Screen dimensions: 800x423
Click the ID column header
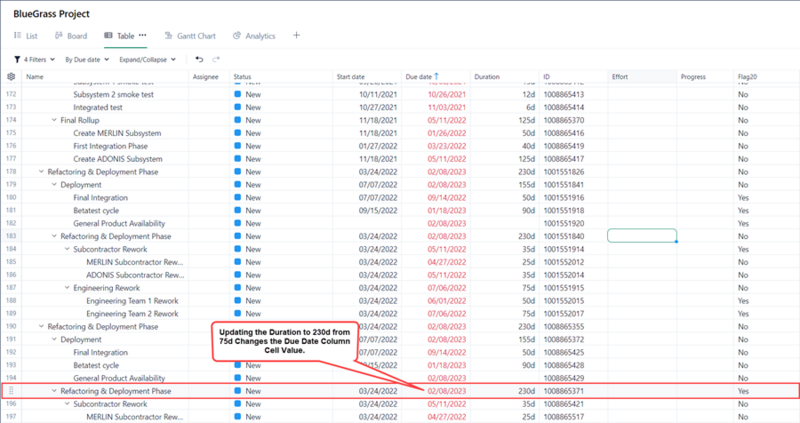[546, 77]
